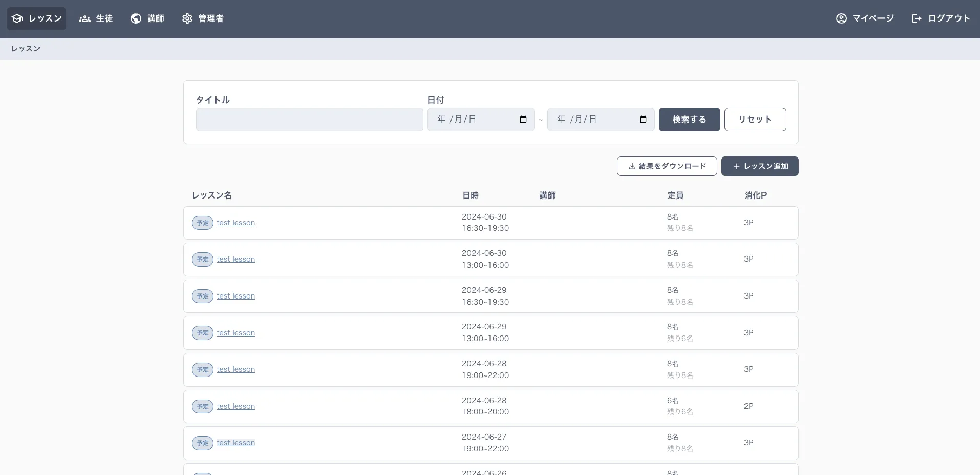The height and width of the screenshot is (475, 980).
Task: Open the end date calendar picker
Action: click(643, 120)
